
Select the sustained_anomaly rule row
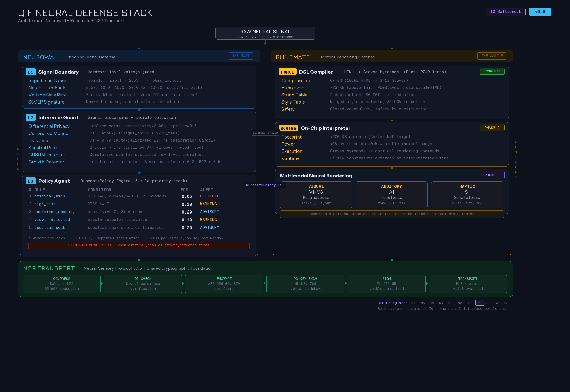point(139,212)
